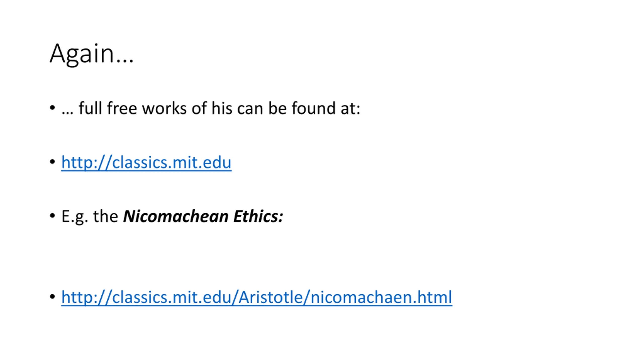644x362 pixels.
Task: Click bullet point before the long Aristotle link
Action: [x=52, y=297]
